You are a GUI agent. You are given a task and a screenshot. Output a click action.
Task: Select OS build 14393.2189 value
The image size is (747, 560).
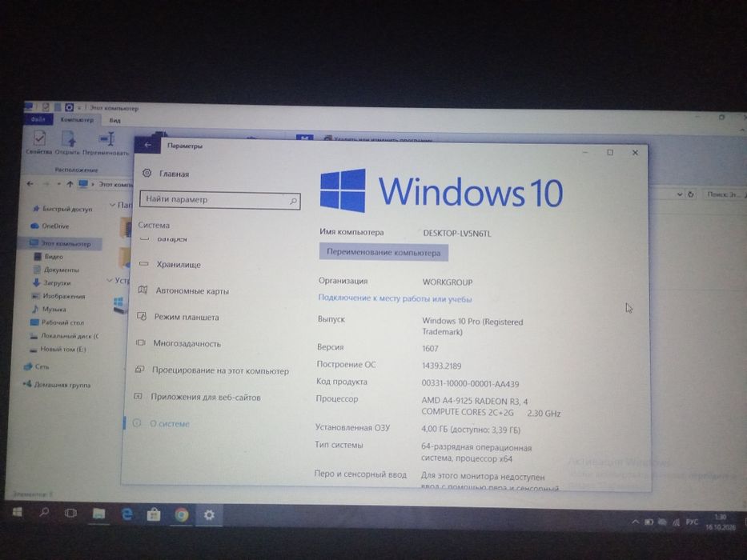441,366
